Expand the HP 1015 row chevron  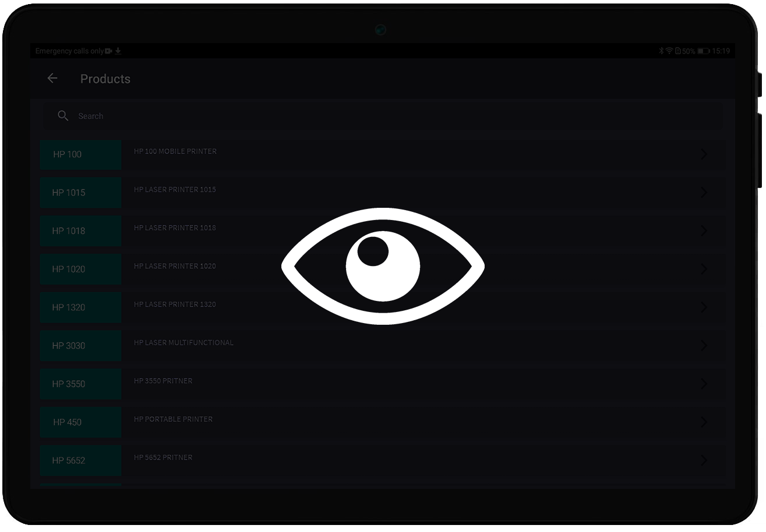point(704,193)
